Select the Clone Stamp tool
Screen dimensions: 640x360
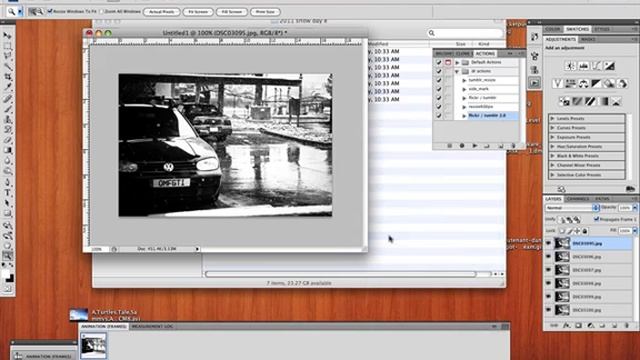tap(7, 119)
